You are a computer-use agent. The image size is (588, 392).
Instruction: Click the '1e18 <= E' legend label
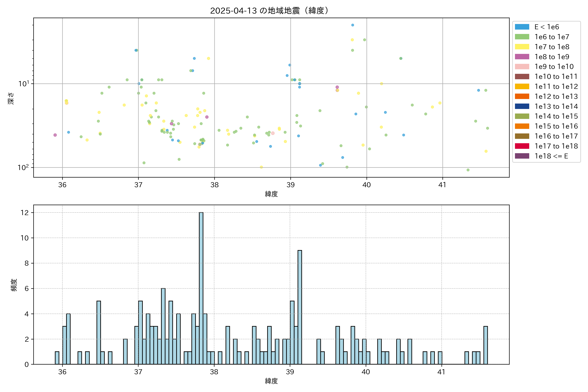(x=551, y=156)
